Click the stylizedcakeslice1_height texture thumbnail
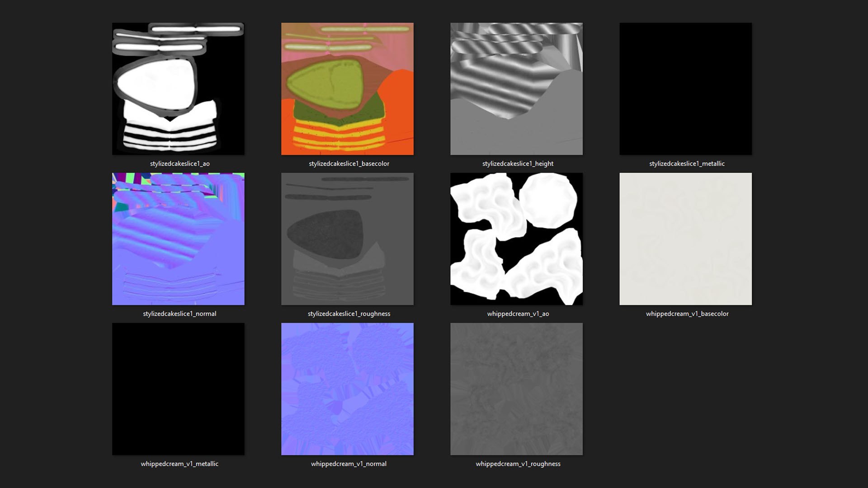Image resolution: width=868 pixels, height=488 pixels. click(516, 89)
